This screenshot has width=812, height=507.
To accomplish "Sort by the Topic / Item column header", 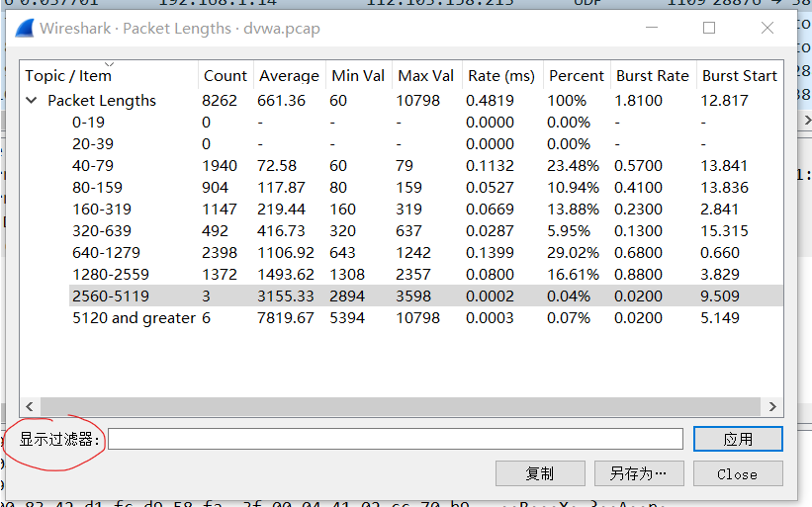I will tap(68, 75).
